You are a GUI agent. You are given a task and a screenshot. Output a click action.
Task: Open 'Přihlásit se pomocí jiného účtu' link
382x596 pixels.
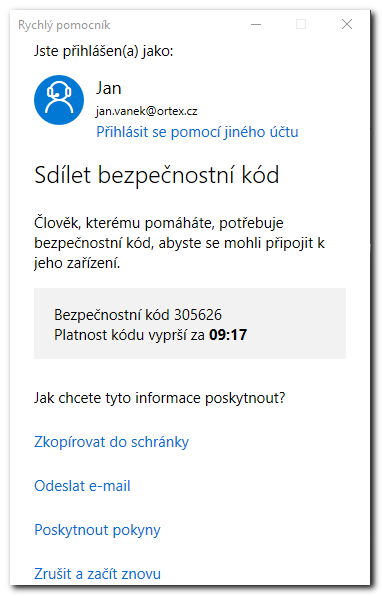click(197, 132)
